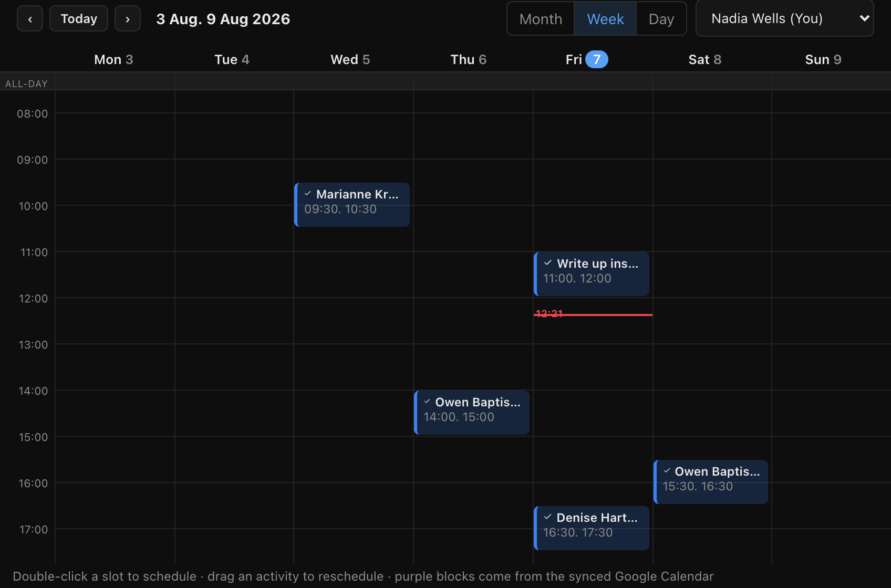Select the Tue 4 day header
The height and width of the screenshot is (588, 891).
pos(232,59)
